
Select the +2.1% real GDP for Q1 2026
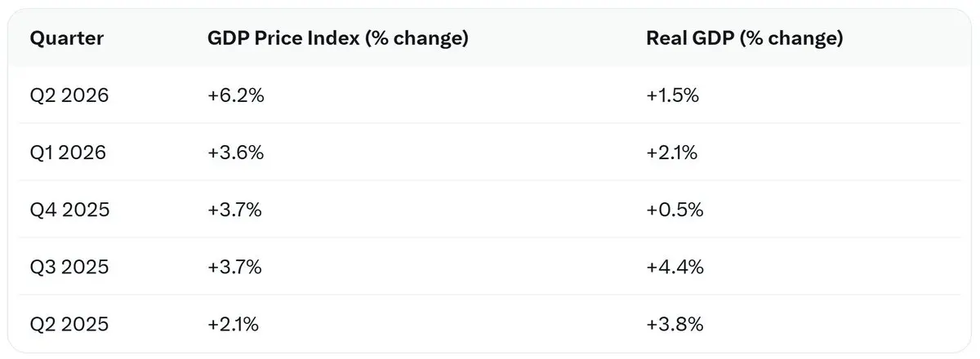coord(672,153)
